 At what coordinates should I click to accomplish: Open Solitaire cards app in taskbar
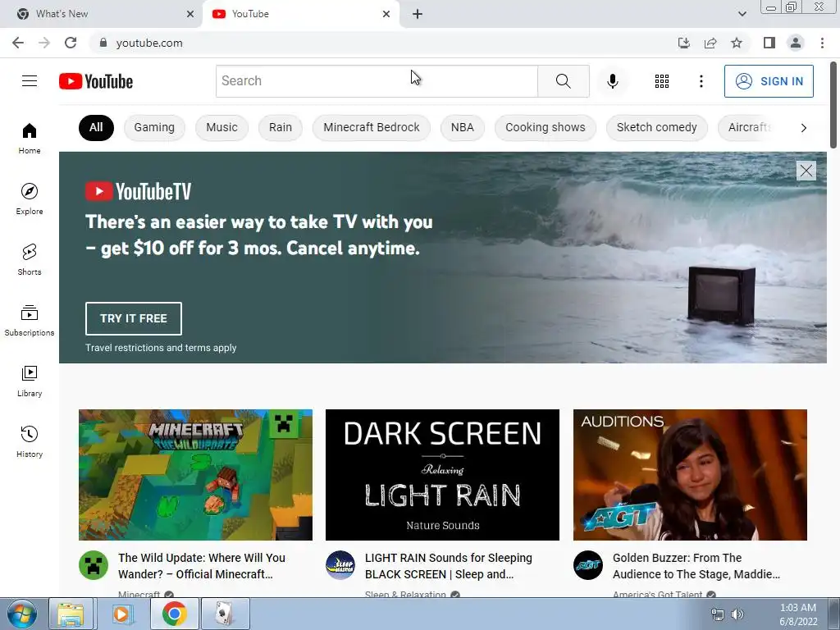[x=225, y=614]
